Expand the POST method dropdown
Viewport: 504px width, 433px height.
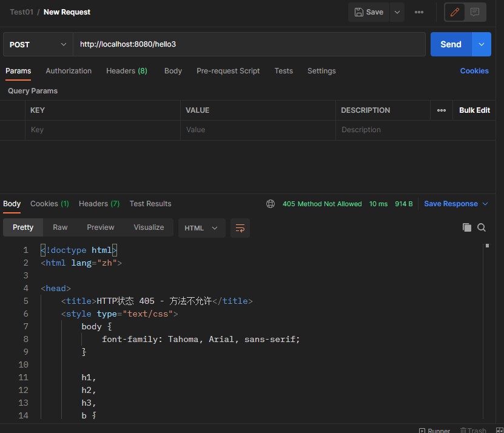[38, 44]
